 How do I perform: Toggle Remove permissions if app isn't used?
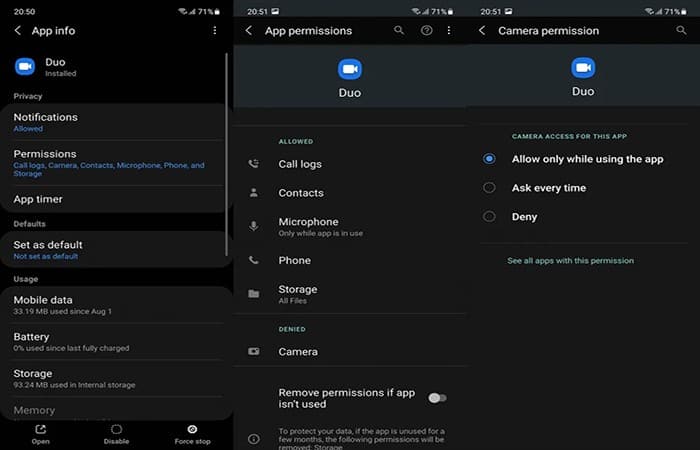[x=437, y=398]
